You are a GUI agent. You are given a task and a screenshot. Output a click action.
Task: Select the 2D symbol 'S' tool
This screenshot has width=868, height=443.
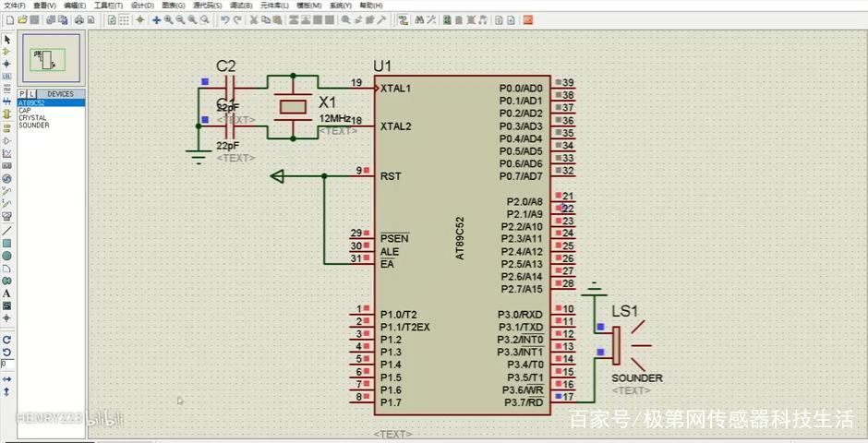click(7, 305)
